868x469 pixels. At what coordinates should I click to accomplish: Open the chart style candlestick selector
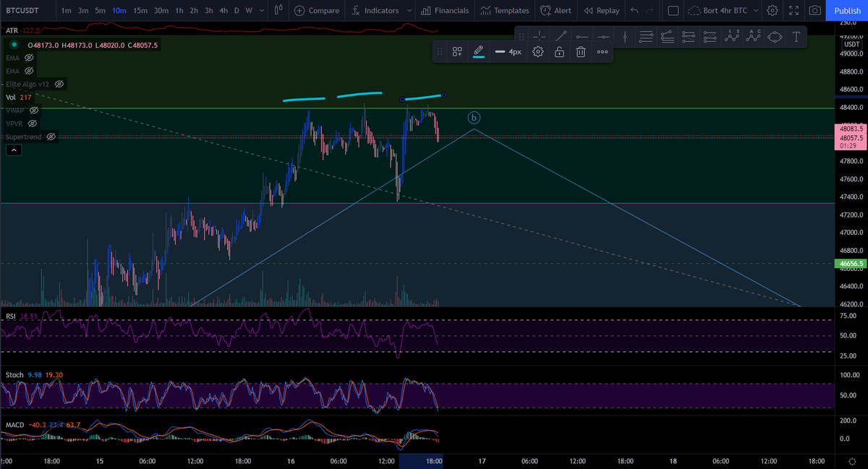click(x=278, y=10)
